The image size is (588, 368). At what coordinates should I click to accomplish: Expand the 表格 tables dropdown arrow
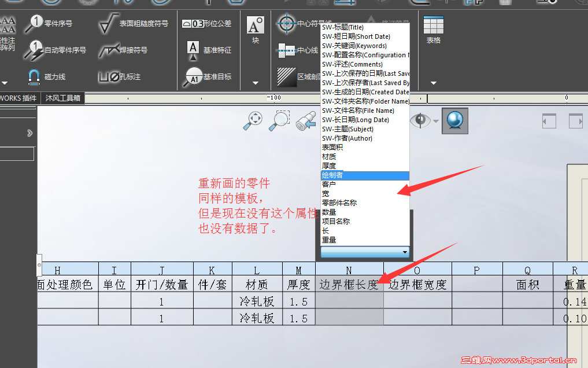[434, 83]
